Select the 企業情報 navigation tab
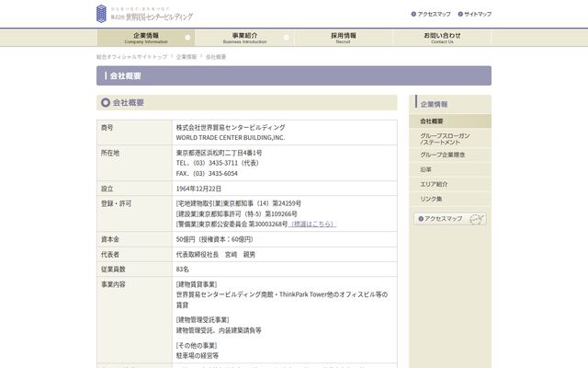This screenshot has width=588, height=368. pos(146,38)
